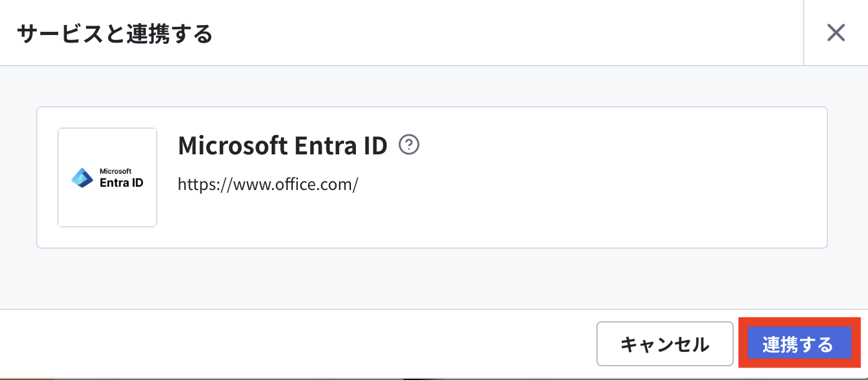Select the Microsoft Entra ID service card

coord(432,177)
